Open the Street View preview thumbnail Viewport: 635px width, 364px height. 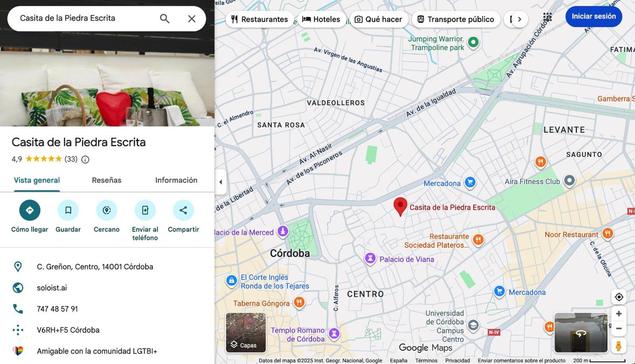pos(581,333)
